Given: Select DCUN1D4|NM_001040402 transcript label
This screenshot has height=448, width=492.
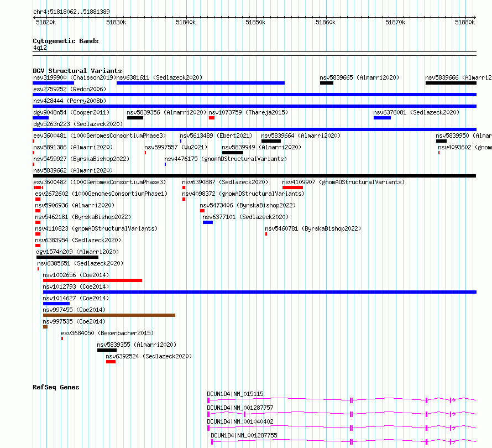Looking at the screenshot, I should pos(240,421).
